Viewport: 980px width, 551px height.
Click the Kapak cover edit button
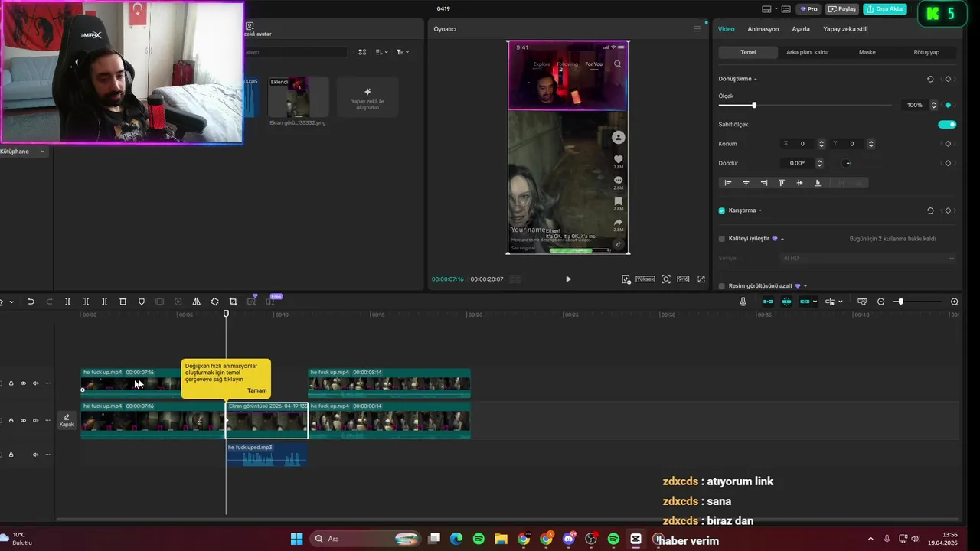pyautogui.click(x=67, y=420)
